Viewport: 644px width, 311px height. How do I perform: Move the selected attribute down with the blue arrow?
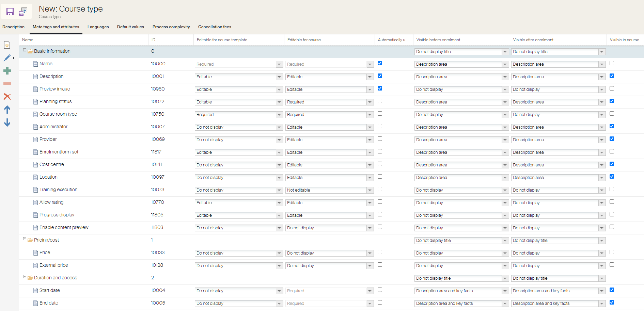point(7,122)
